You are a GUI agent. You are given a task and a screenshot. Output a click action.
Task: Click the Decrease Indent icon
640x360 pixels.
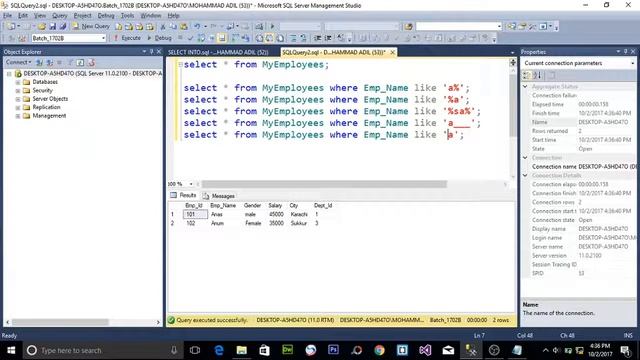[317, 38]
